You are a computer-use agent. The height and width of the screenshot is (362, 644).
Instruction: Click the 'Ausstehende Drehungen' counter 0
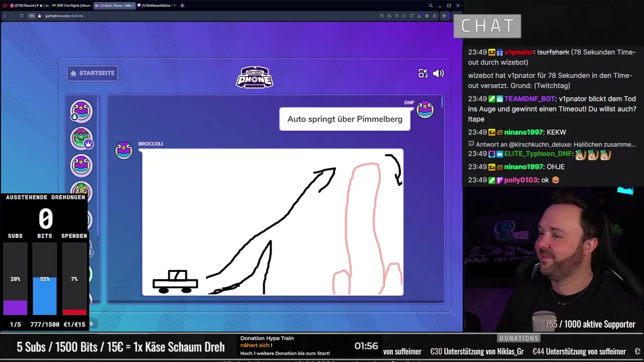tap(45, 219)
